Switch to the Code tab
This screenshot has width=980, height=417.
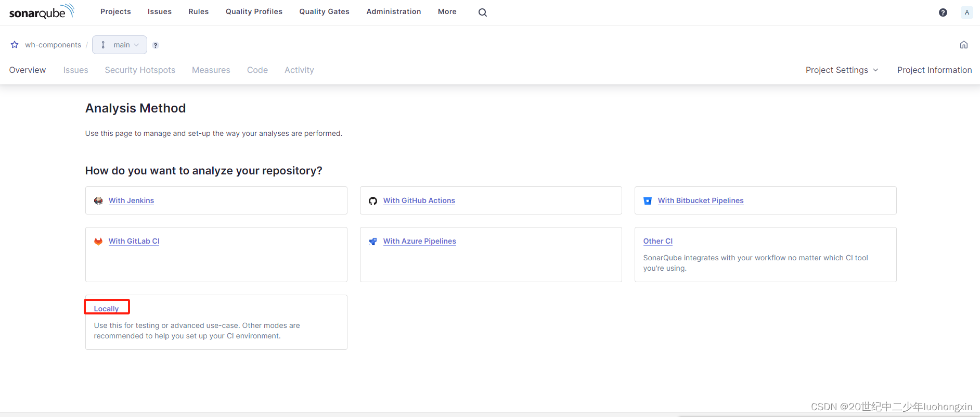pyautogui.click(x=257, y=70)
